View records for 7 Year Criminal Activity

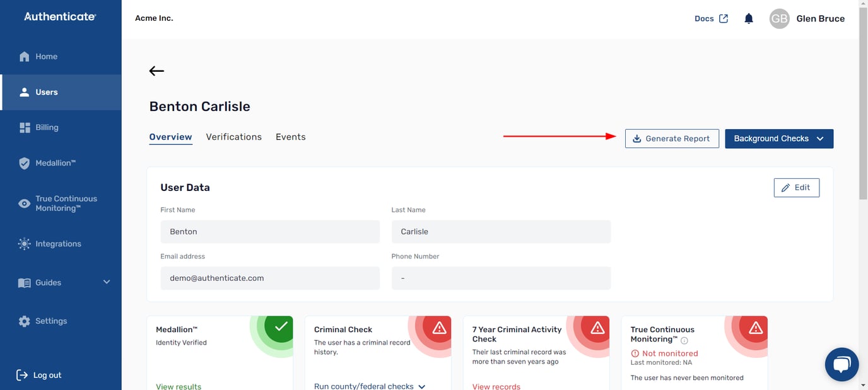496,386
